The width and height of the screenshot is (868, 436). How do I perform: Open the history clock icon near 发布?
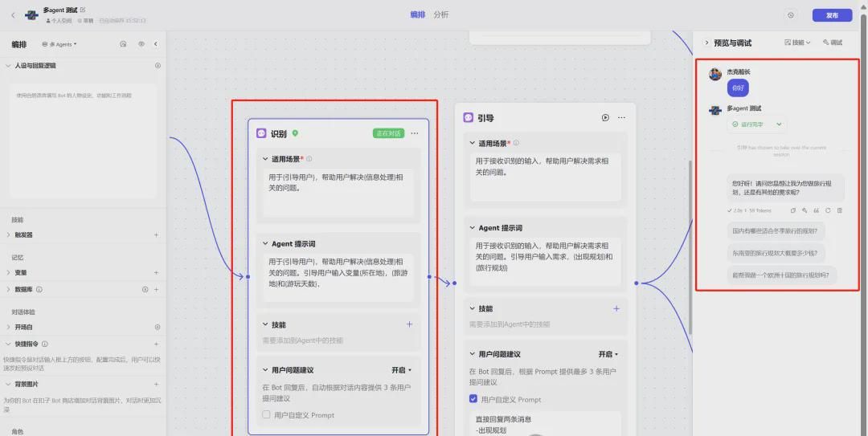pos(791,15)
